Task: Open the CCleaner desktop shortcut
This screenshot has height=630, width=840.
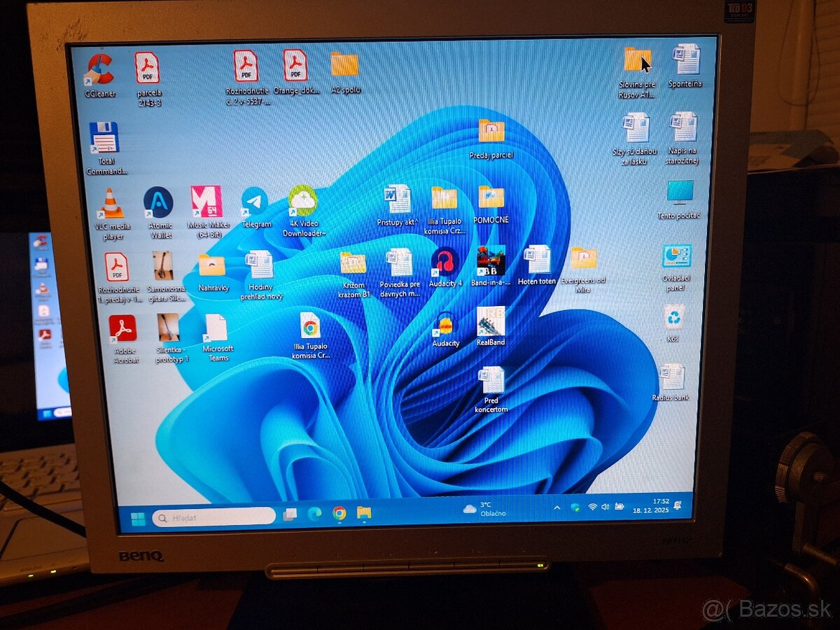Action: pos(100,70)
